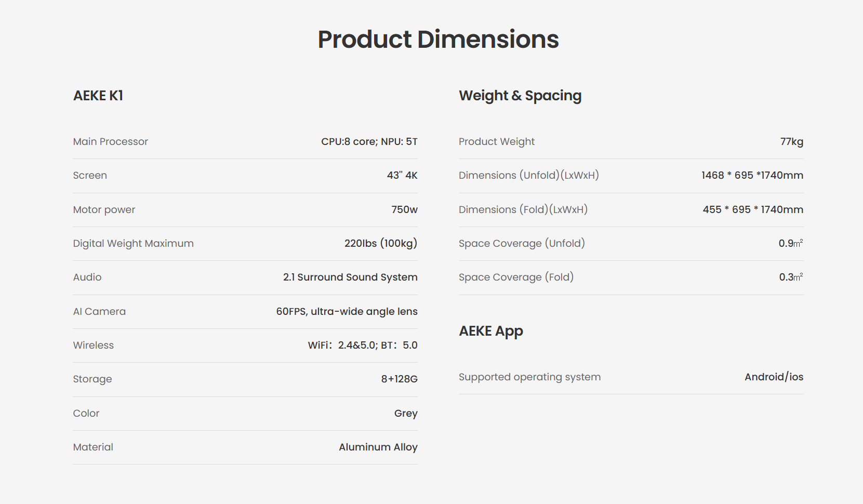
Task: Click the Screen 43" 4K value
Action: click(402, 175)
